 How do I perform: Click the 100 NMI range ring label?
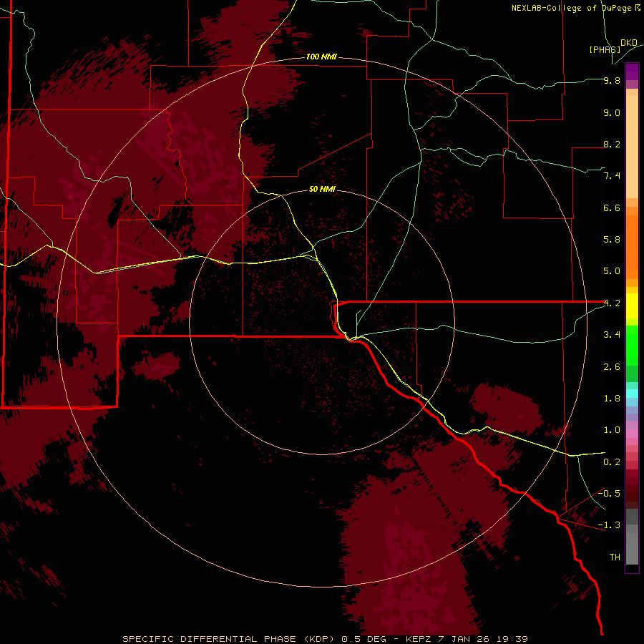point(321,57)
